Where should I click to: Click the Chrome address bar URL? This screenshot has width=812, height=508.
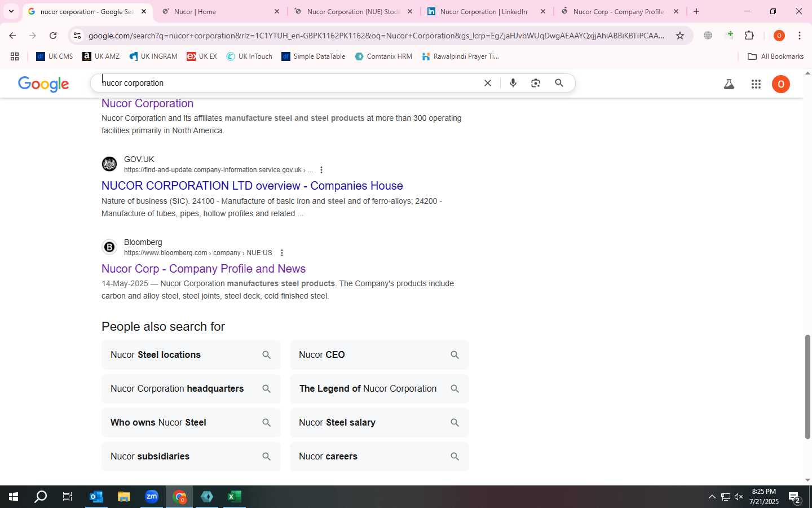coord(376,36)
